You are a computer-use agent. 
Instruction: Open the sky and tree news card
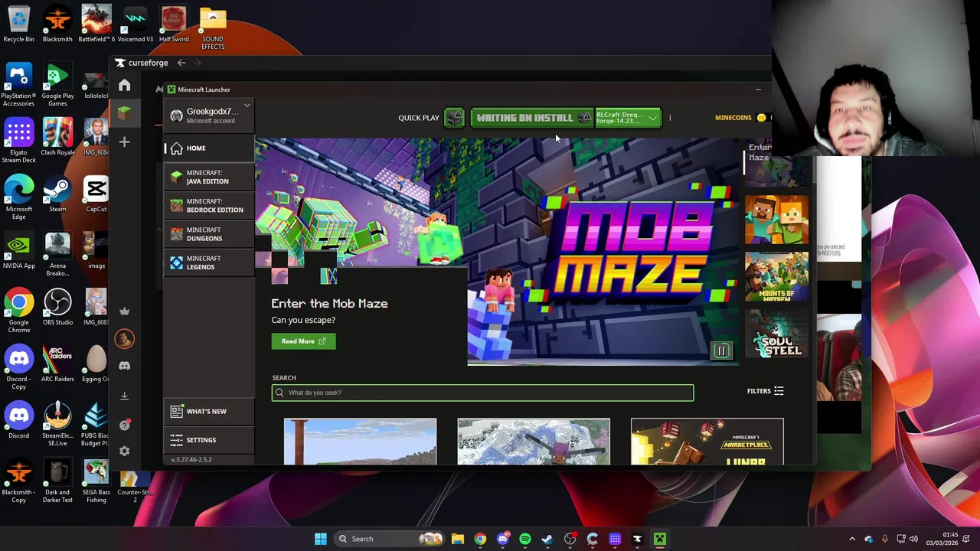pyautogui.click(x=360, y=442)
